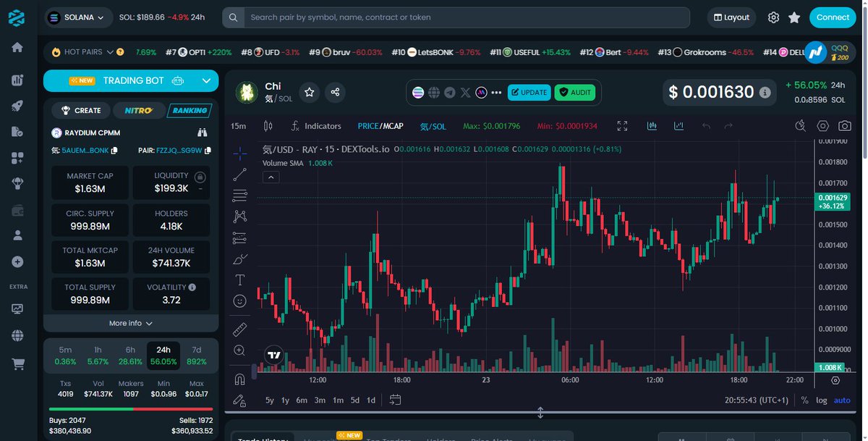Take a chart snapshot with camera icon
The height and width of the screenshot is (441, 868).
pyautogui.click(x=845, y=126)
